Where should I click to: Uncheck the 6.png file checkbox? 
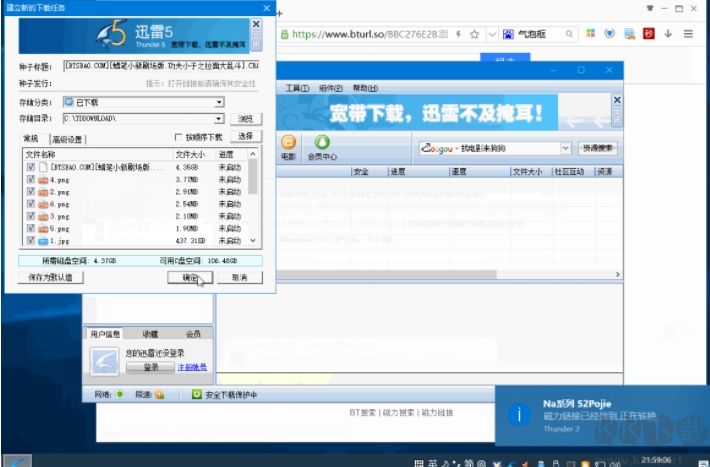(31, 204)
